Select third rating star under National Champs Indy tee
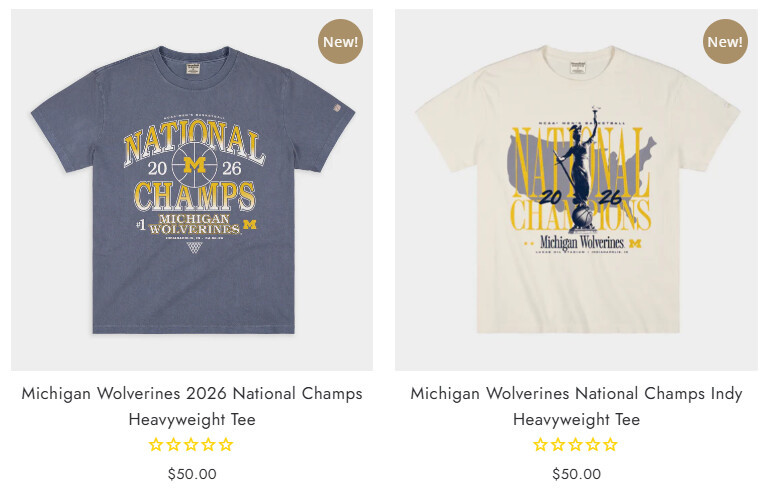The height and width of the screenshot is (488, 763). [x=576, y=445]
